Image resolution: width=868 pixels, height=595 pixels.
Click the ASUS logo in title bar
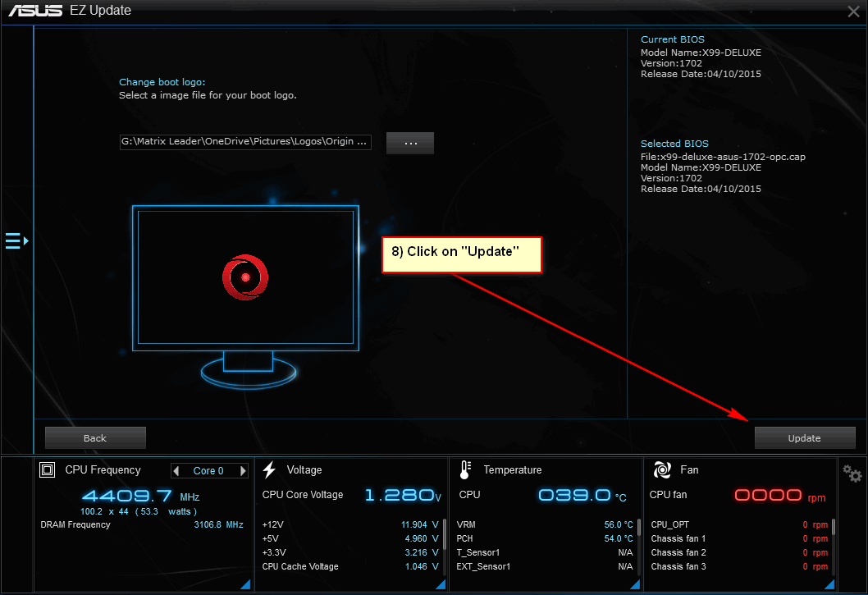(x=35, y=11)
